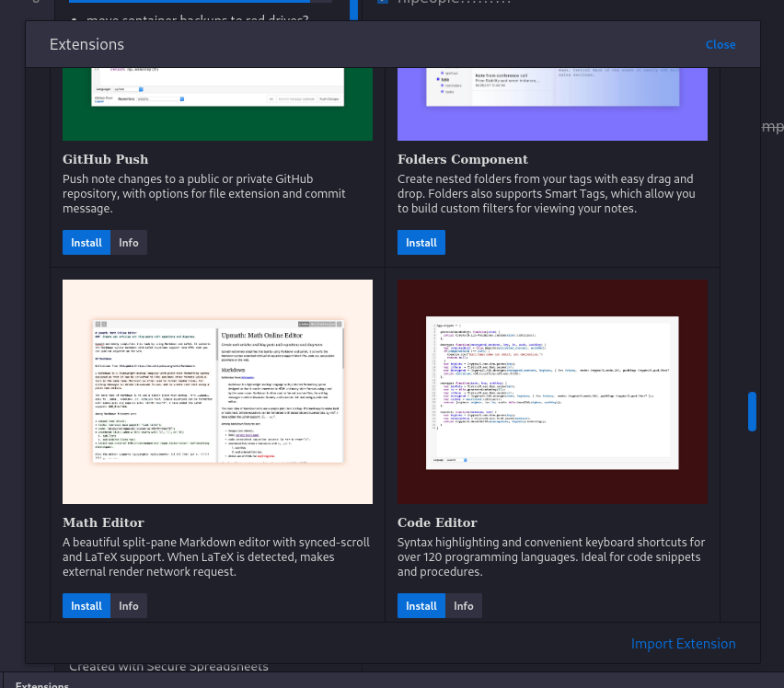Click the Folders Component title
Screen dimensions: 784x688
coord(463,159)
